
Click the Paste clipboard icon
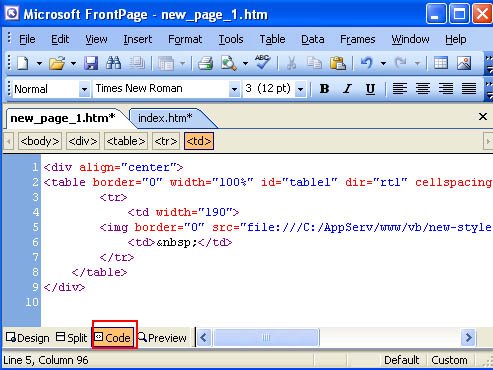click(x=338, y=63)
